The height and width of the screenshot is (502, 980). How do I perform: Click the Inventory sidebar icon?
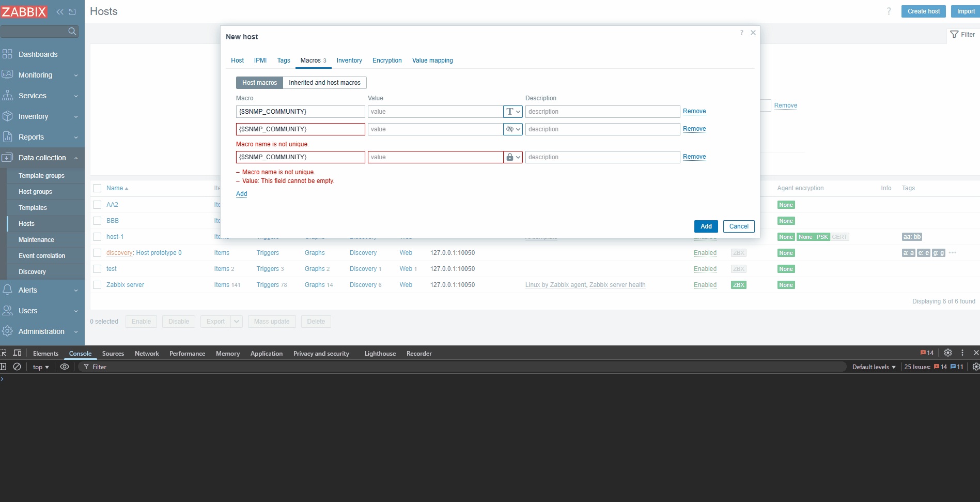coord(7,116)
